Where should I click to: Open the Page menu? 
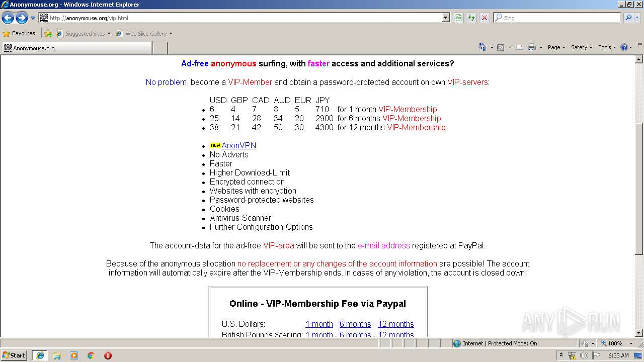pyautogui.click(x=556, y=47)
